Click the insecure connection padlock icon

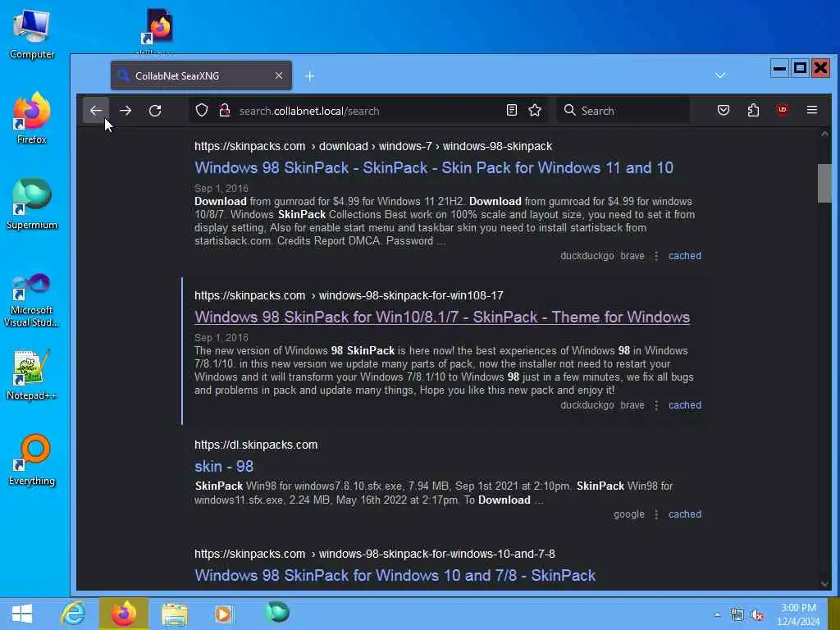click(x=225, y=111)
